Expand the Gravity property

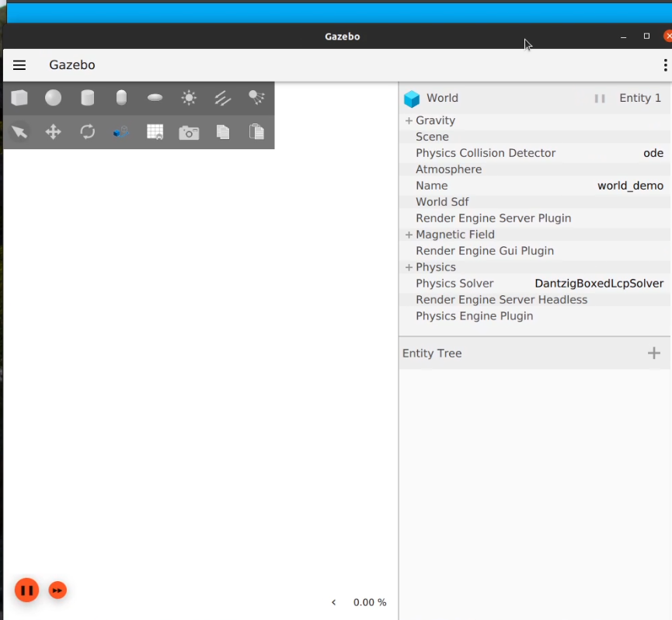pyautogui.click(x=409, y=121)
